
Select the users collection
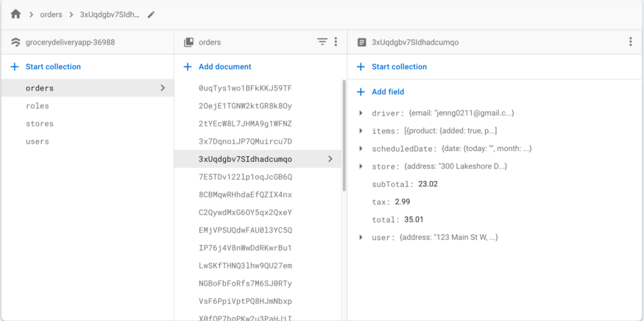pyautogui.click(x=88, y=141)
